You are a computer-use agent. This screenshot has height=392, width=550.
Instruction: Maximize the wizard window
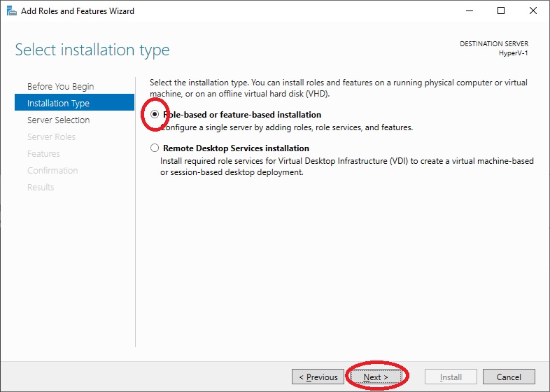pyautogui.click(x=501, y=11)
